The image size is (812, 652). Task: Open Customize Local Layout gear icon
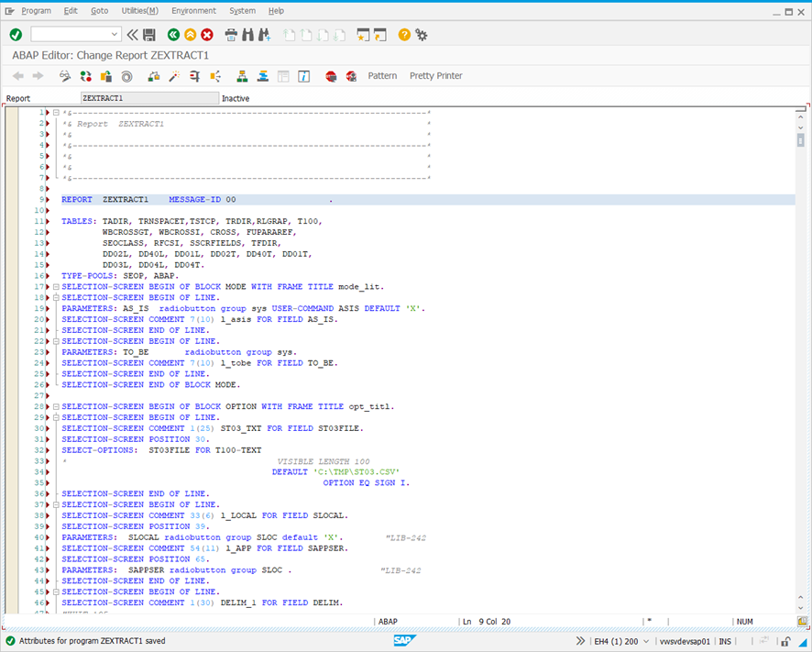422,35
